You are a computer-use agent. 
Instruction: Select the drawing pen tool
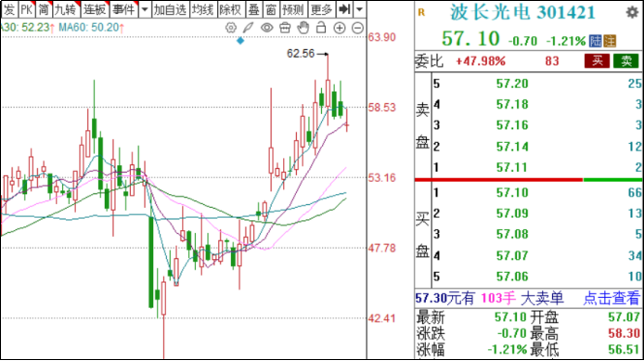tap(249, 28)
